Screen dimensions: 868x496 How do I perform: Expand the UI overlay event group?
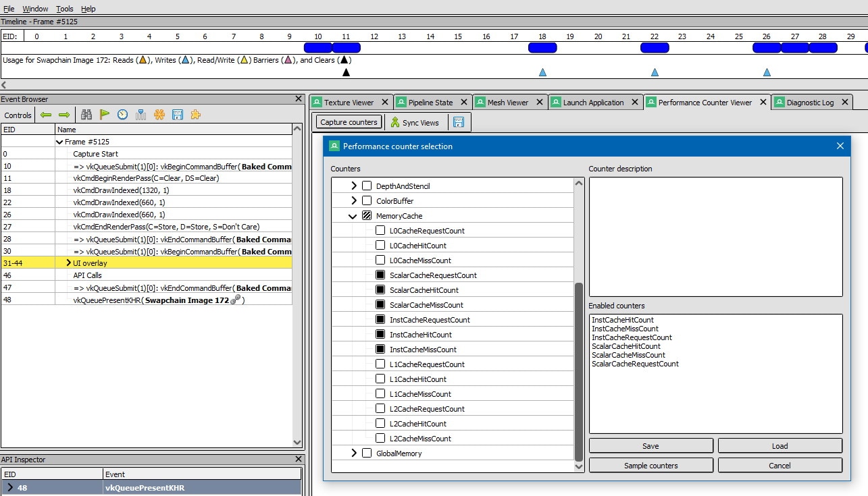coord(68,263)
